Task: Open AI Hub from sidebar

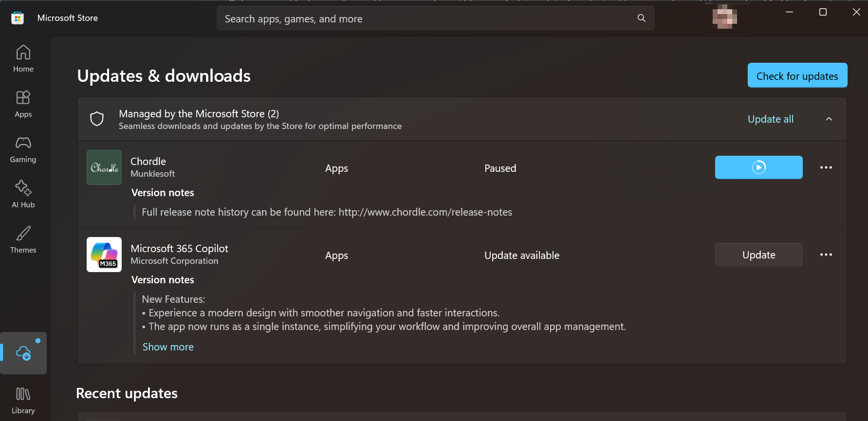Action: tap(23, 195)
